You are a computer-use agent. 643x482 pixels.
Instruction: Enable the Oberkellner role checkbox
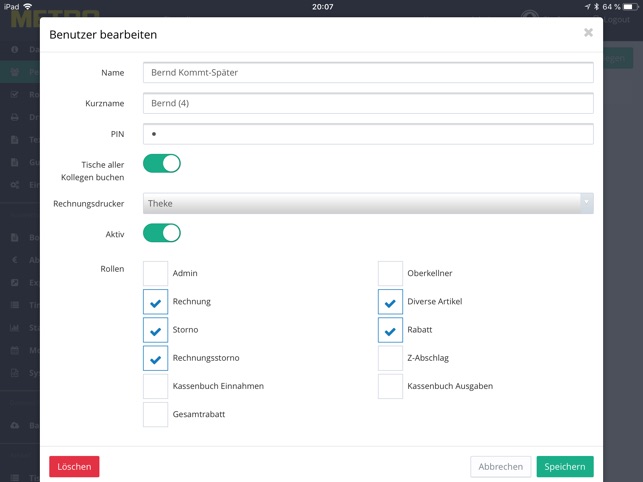[x=390, y=273]
